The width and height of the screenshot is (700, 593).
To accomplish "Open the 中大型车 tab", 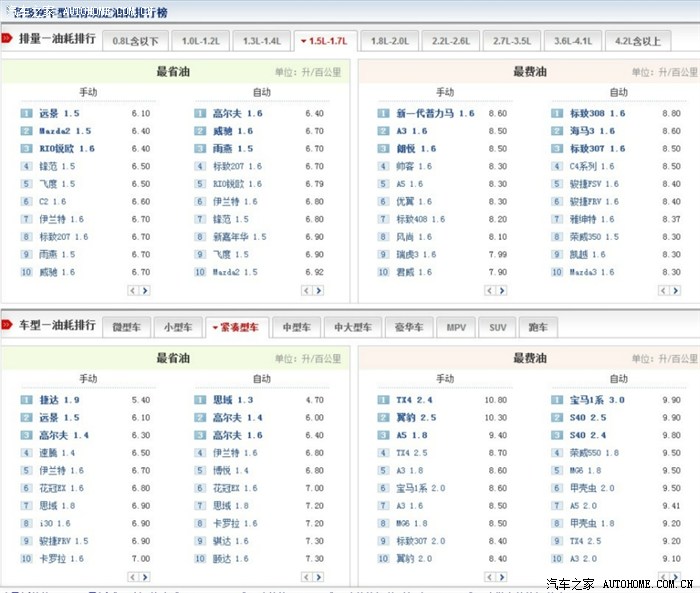I will pos(353,327).
